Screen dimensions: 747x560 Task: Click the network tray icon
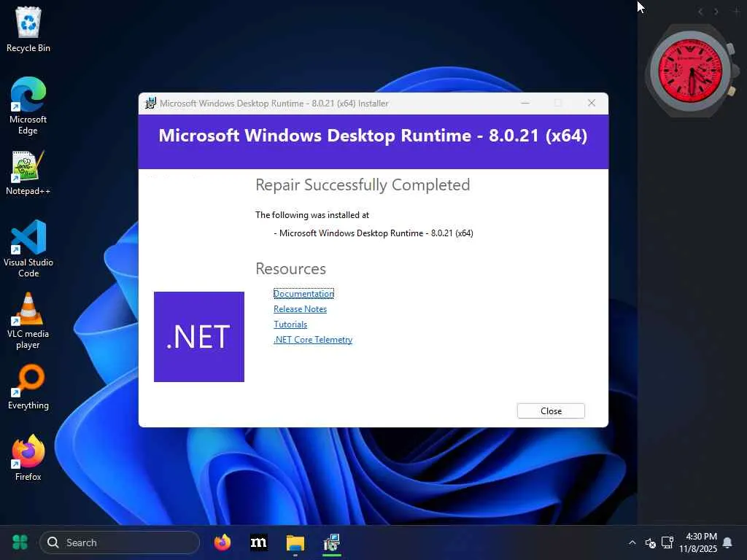pyautogui.click(x=667, y=542)
